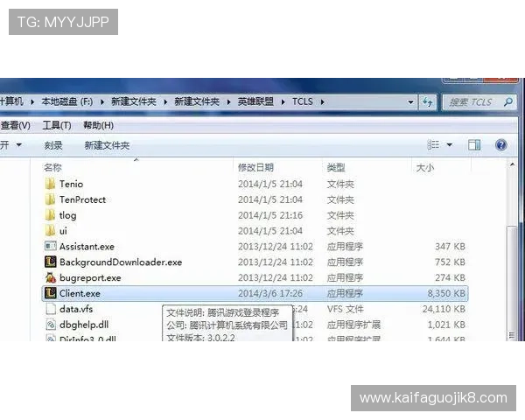Go to 英雄联盟 in the address bar
This screenshot has width=525, height=420.
point(255,101)
